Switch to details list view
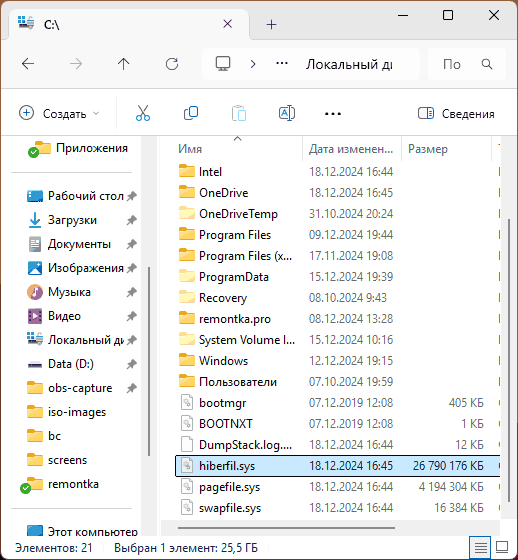Screen dimensions: 518x560 480,547
